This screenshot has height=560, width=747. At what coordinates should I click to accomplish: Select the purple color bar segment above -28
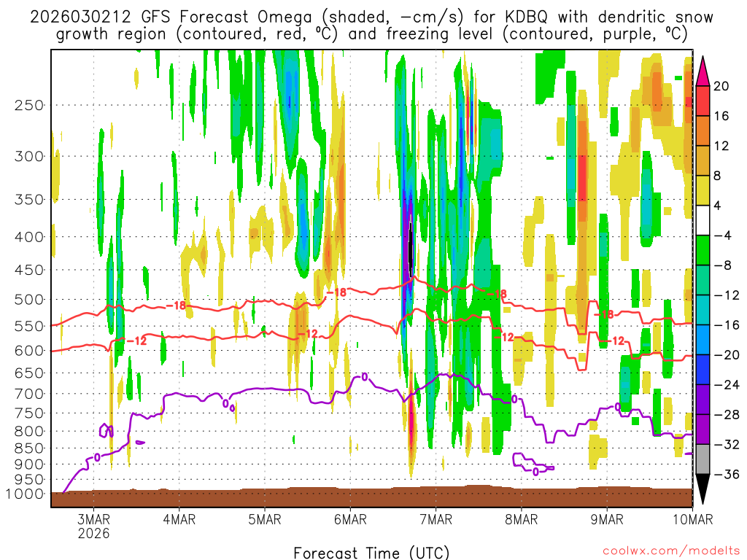[x=703, y=399]
